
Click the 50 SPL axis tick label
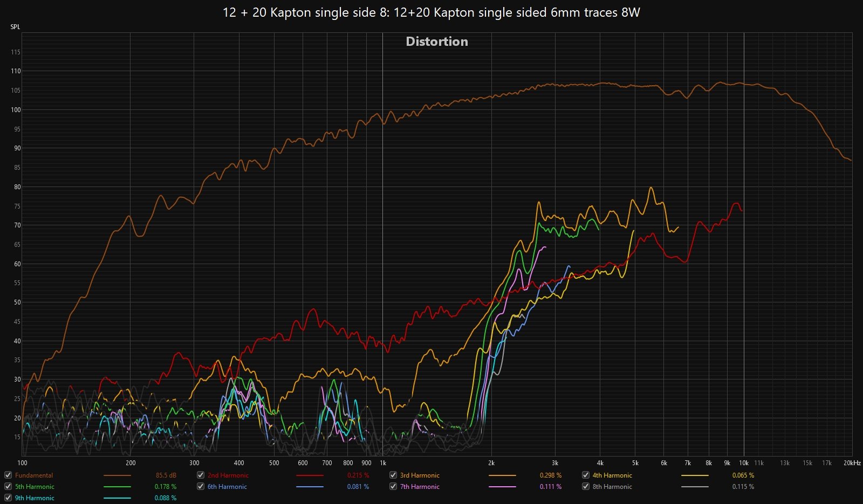coord(17,302)
